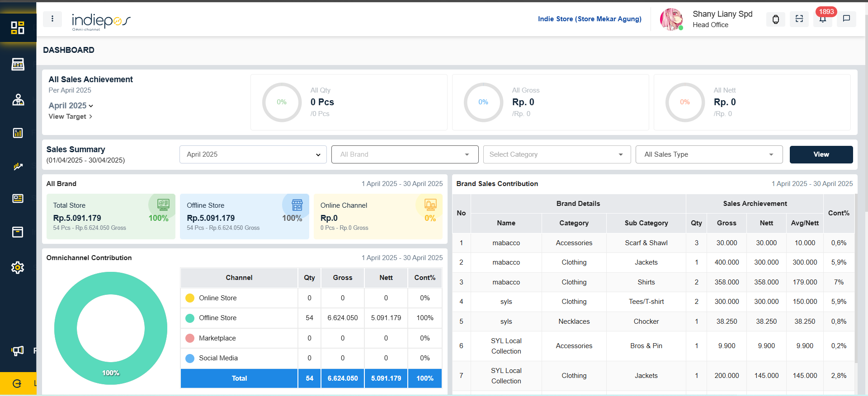Open the three-dot menu beside logo
This screenshot has height=396, width=868.
pos(52,19)
